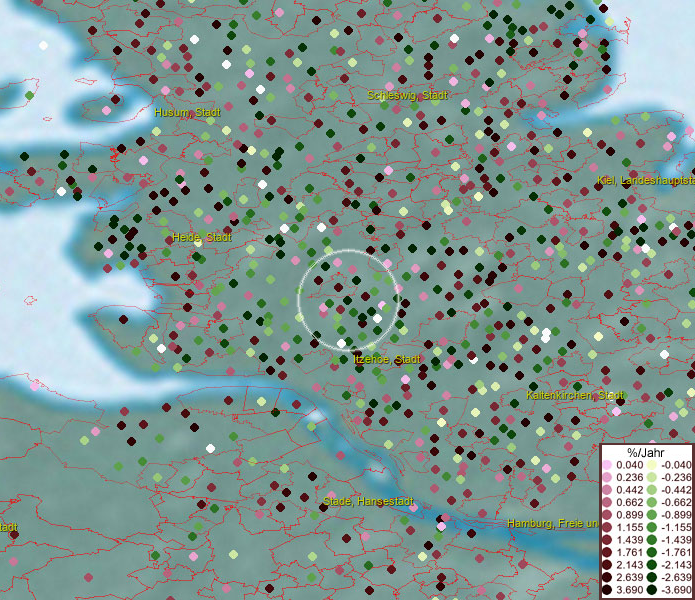Select the -3.690 darkest green legend swatch
The height and width of the screenshot is (600, 695).
(x=652, y=590)
